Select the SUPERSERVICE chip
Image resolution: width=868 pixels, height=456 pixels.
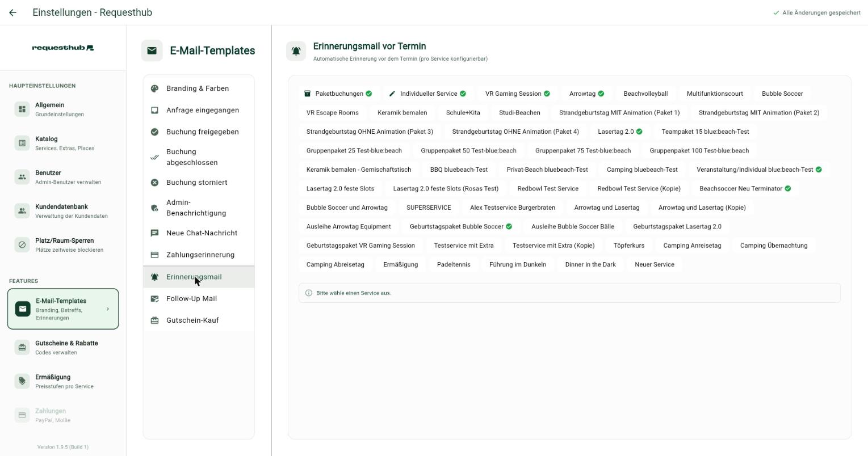tap(429, 208)
